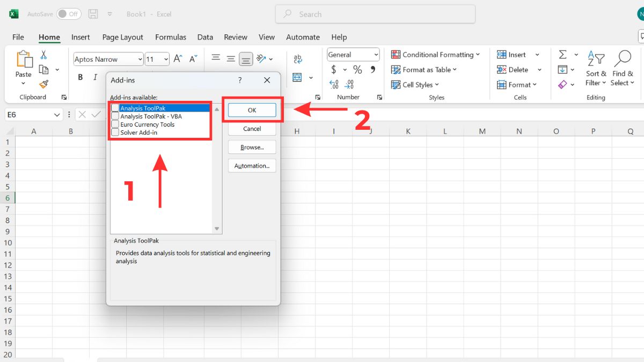The height and width of the screenshot is (362, 644).
Task: Close the Add-ins dialog
Action: pos(267,80)
